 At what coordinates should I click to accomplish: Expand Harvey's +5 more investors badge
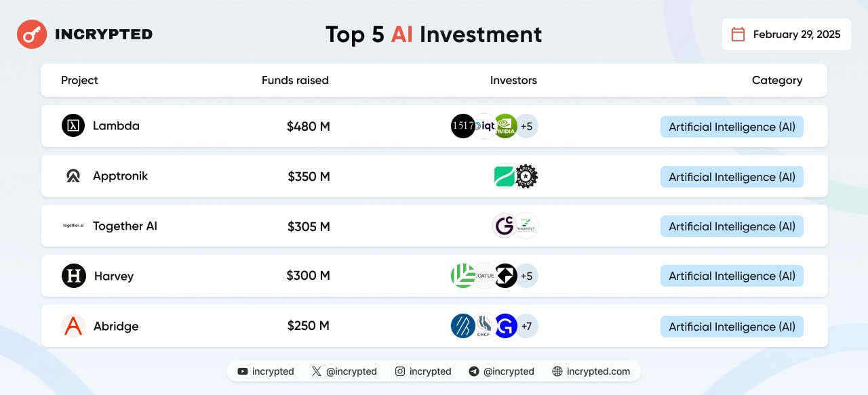[526, 276]
